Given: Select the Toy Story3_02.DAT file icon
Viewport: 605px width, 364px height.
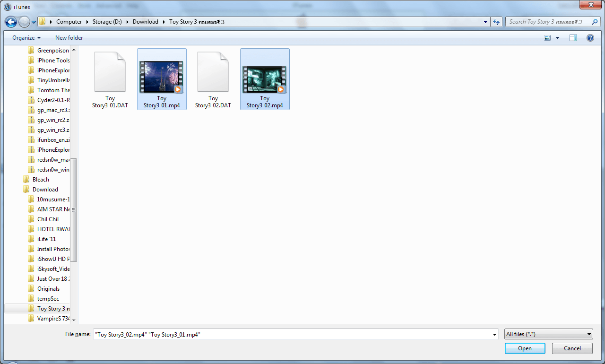Looking at the screenshot, I should click(x=213, y=72).
